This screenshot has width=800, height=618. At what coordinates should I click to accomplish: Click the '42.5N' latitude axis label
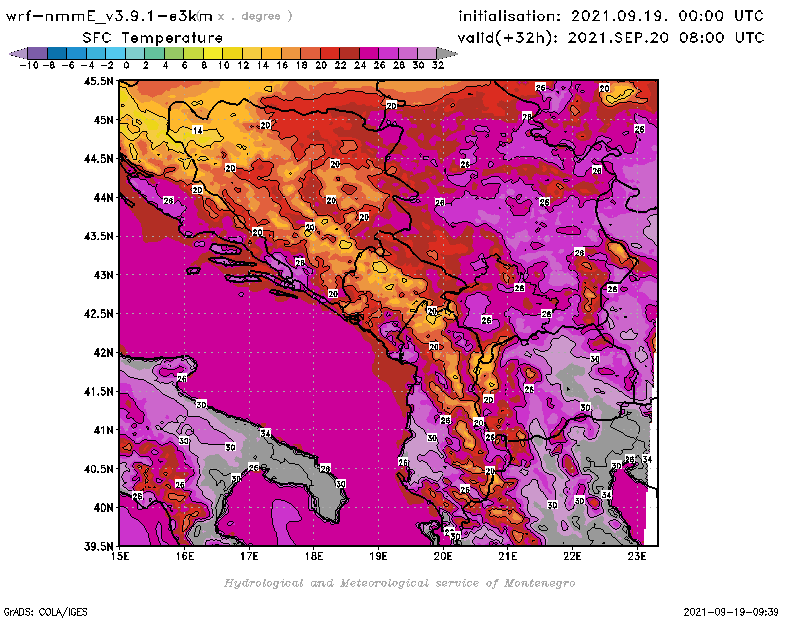point(99,314)
